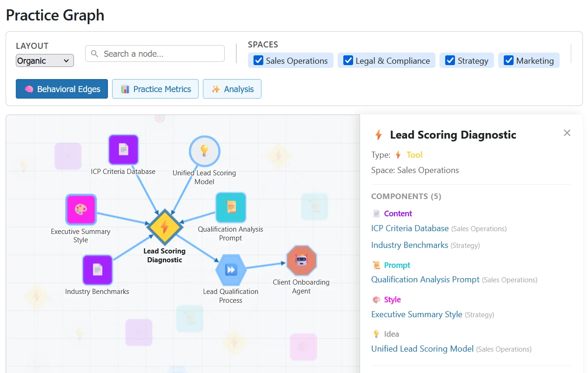Open the Industry Benchmarks component link
This screenshot has width=588, height=373.
coord(410,245)
